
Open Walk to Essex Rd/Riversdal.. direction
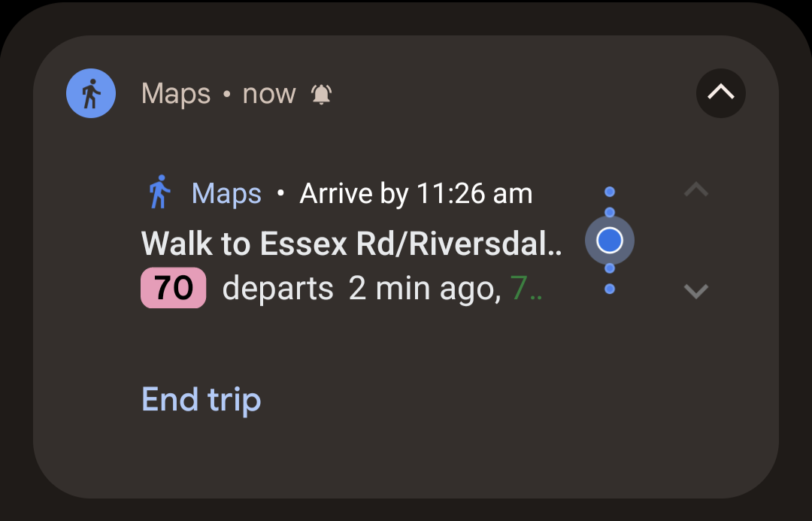pyautogui.click(x=352, y=243)
